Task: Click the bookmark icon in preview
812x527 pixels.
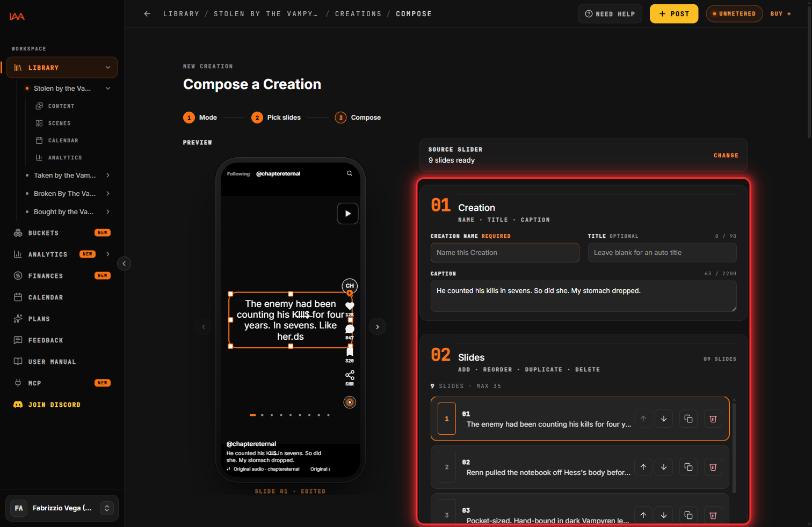Action: 350,351
